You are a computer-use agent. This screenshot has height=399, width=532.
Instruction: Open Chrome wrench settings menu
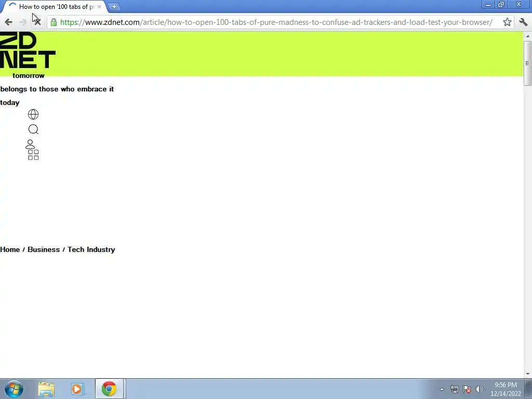(x=523, y=22)
